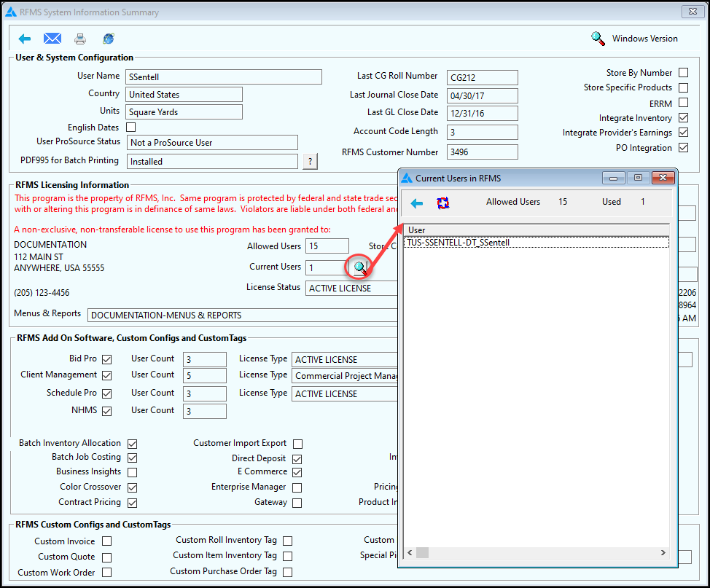Click the Account Code Length field
Screen dimensions: 710x588
[483, 132]
